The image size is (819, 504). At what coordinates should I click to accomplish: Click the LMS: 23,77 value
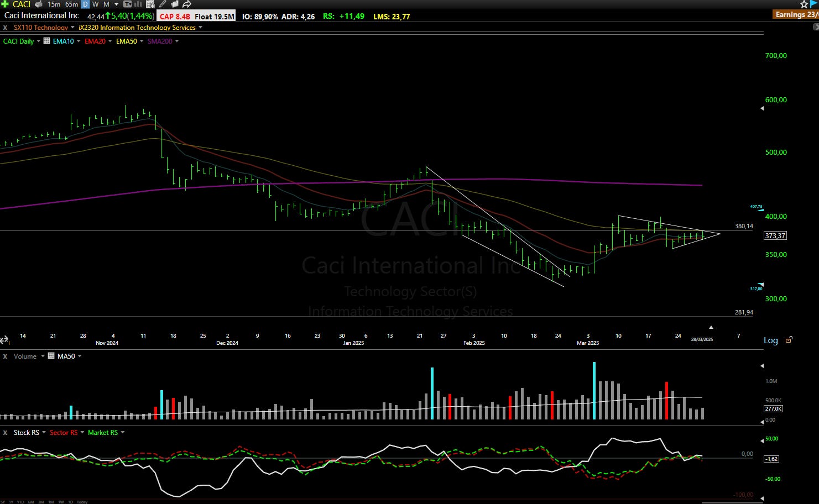point(392,17)
